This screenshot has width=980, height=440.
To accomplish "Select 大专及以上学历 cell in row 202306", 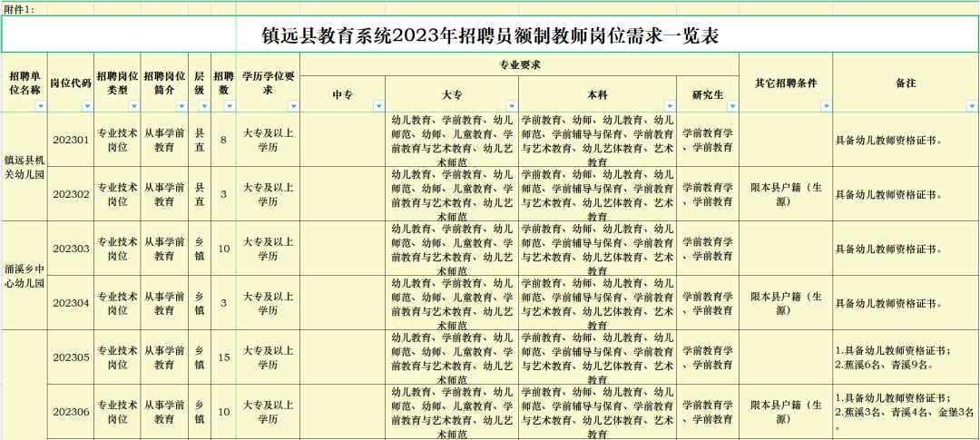I will tap(268, 412).
